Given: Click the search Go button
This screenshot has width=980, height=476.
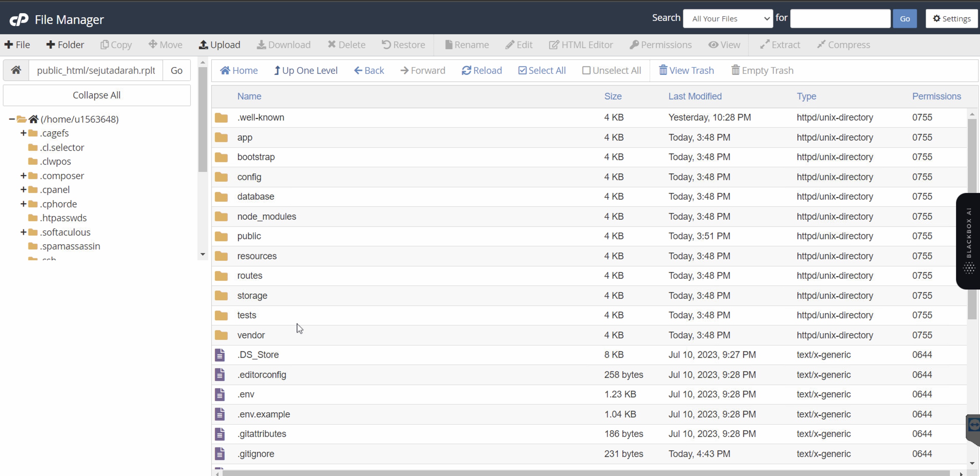Looking at the screenshot, I should [905, 18].
